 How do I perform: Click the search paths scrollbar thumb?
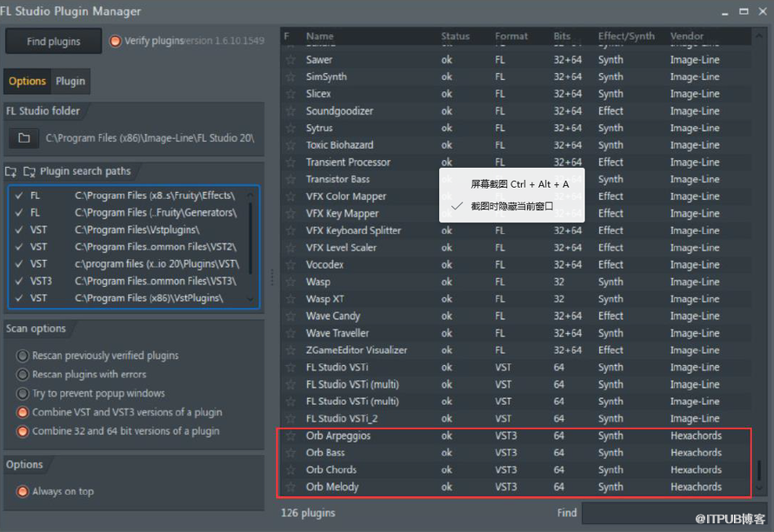tap(250, 238)
